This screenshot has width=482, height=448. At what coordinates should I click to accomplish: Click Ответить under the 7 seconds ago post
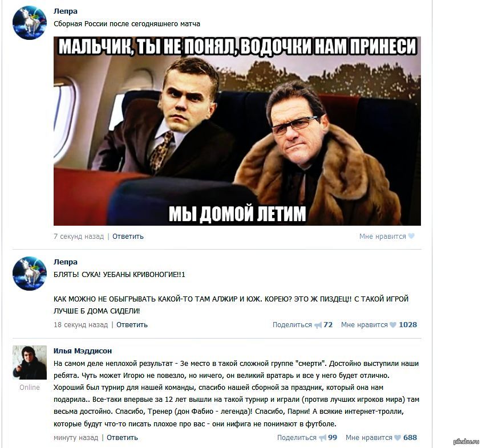128,237
